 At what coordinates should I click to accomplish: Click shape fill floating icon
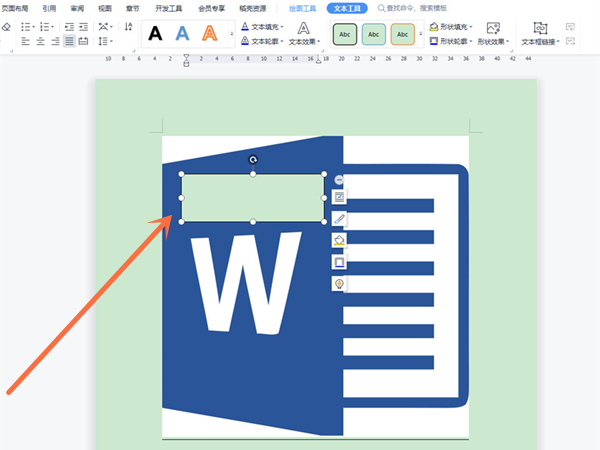point(339,240)
